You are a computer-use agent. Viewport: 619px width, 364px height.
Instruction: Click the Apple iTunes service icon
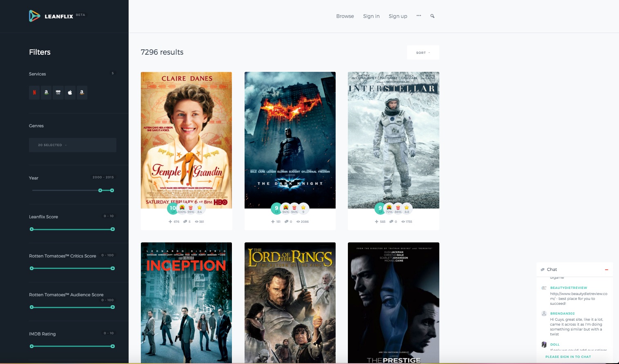coord(70,93)
